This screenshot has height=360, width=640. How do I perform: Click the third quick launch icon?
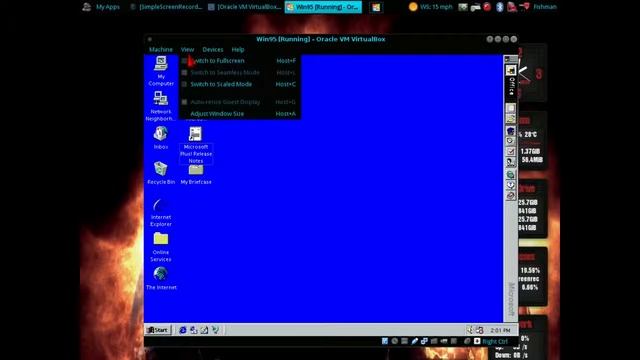coord(204,330)
